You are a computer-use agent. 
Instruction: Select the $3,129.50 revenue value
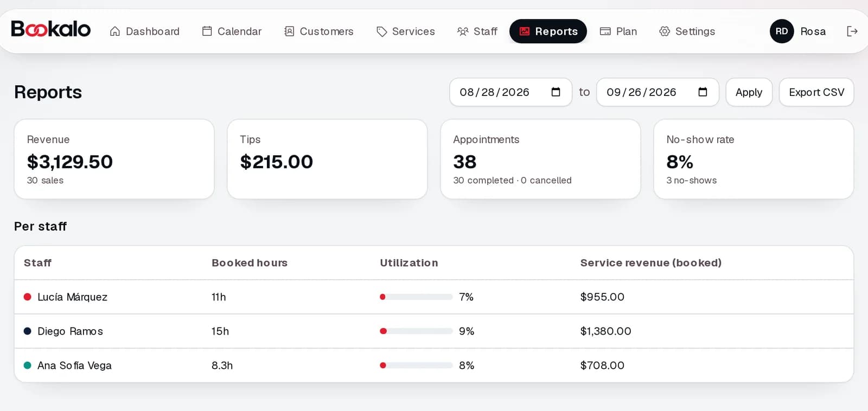(70, 162)
